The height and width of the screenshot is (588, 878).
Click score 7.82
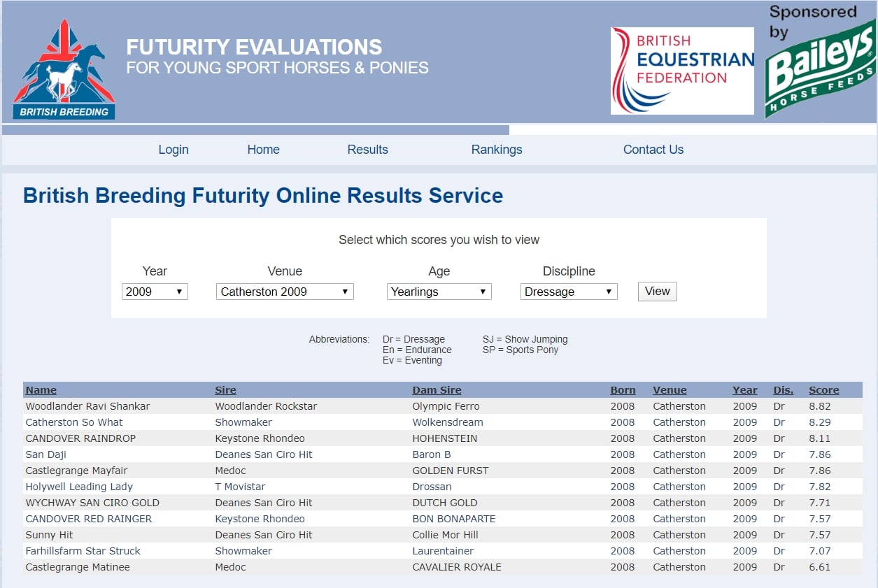point(820,487)
